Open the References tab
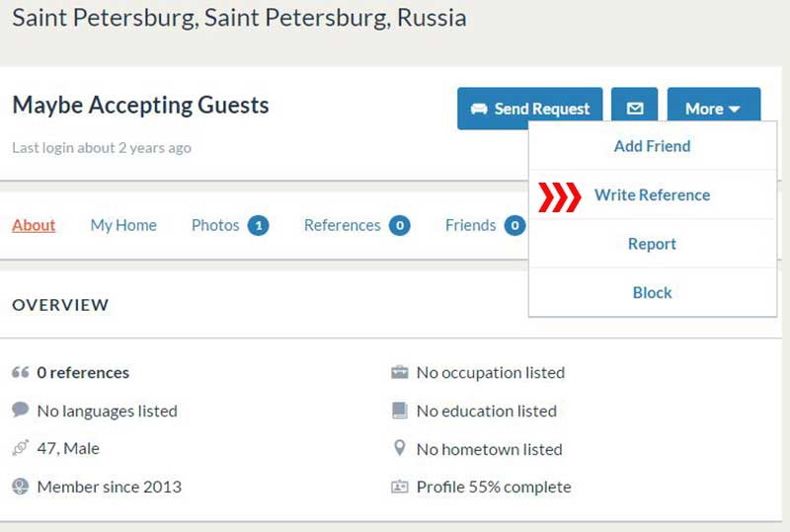This screenshot has height=532, width=790. click(356, 225)
